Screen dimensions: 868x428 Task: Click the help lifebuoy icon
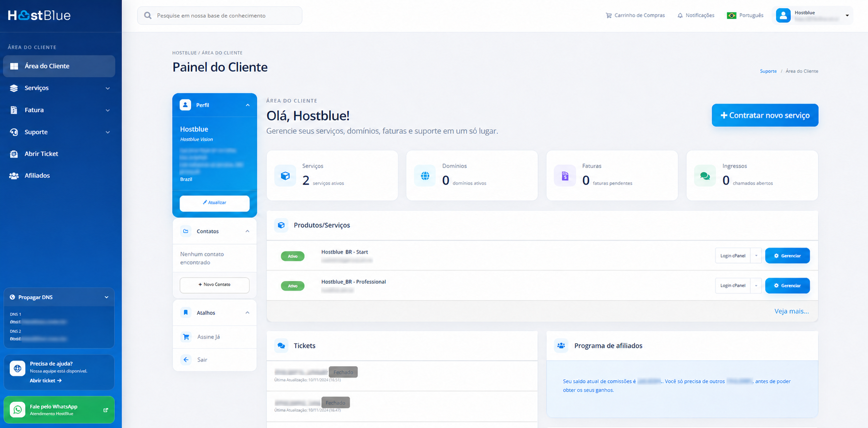18,368
